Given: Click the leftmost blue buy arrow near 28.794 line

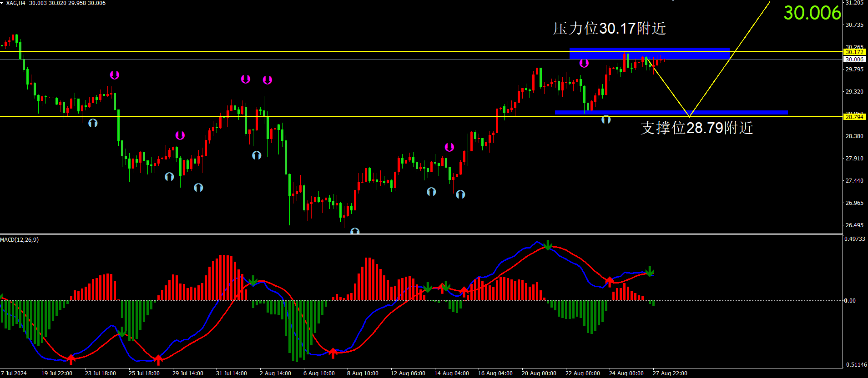Looking at the screenshot, I should [93, 123].
